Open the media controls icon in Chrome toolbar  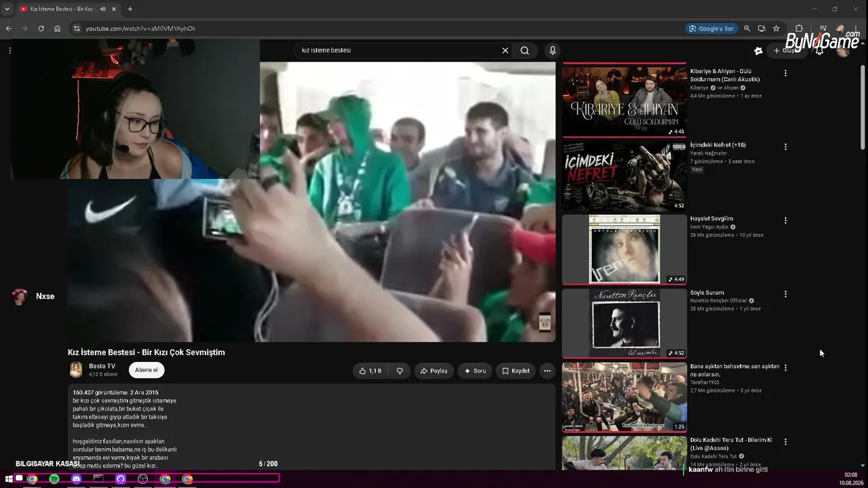point(823,28)
